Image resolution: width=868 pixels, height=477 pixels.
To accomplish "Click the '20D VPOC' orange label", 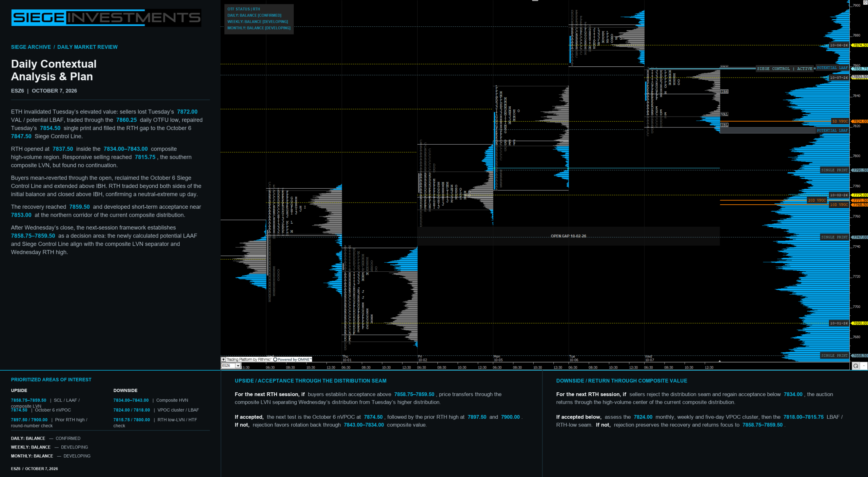I will tap(817, 200).
